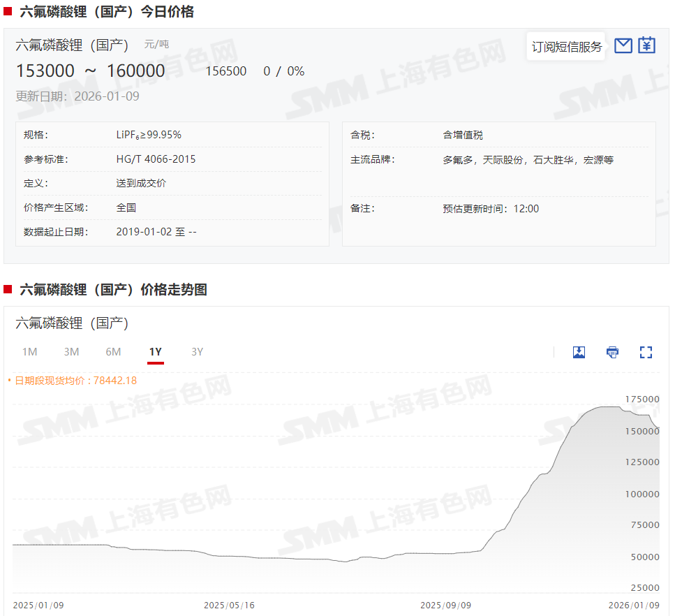Viewport: 675px width, 616px height.
Task: Click the 订阅短信服务 button
Action: [566, 47]
